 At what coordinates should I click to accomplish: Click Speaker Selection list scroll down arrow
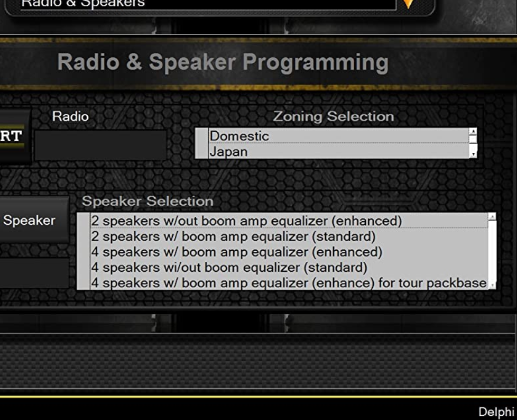[492, 286]
